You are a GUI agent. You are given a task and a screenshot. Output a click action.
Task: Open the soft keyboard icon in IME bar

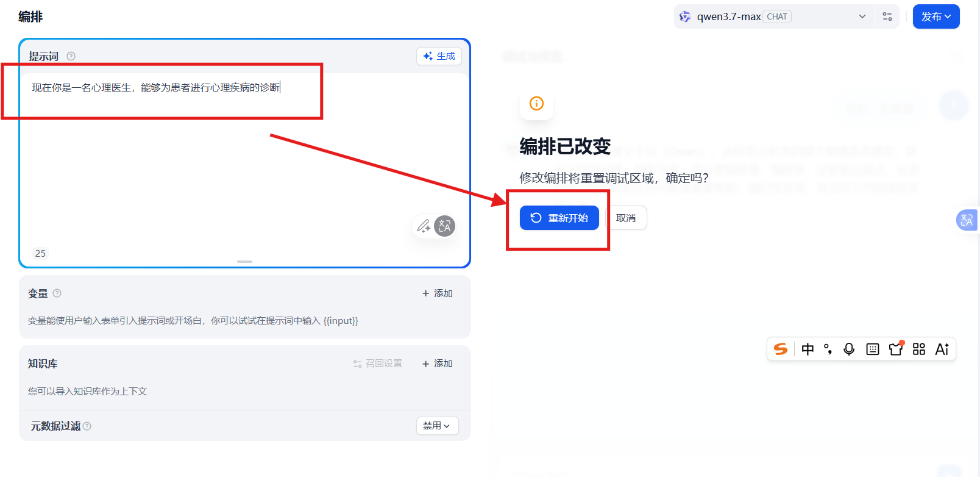click(x=873, y=349)
